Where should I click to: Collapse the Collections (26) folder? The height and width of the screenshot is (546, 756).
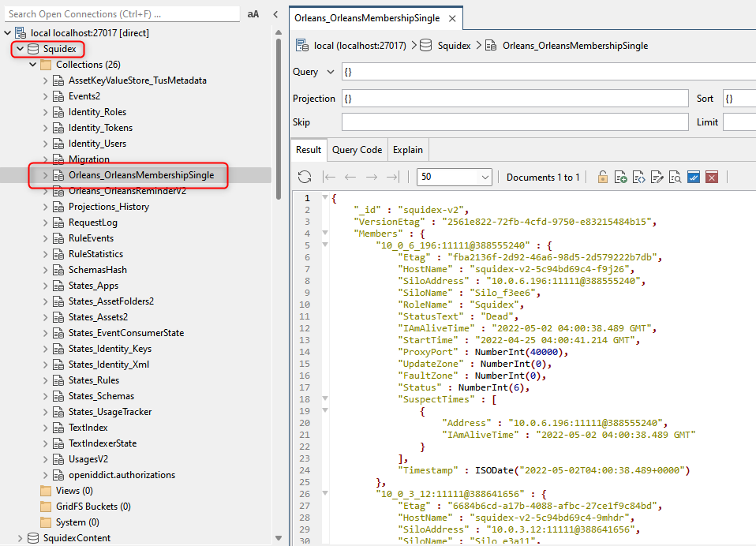pyautogui.click(x=33, y=65)
